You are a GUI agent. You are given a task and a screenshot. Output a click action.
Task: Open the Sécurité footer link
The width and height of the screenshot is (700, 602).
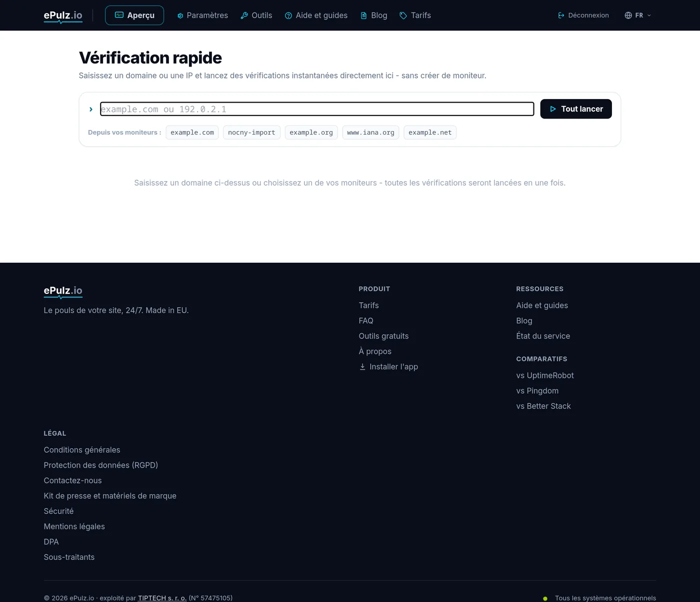pos(58,511)
